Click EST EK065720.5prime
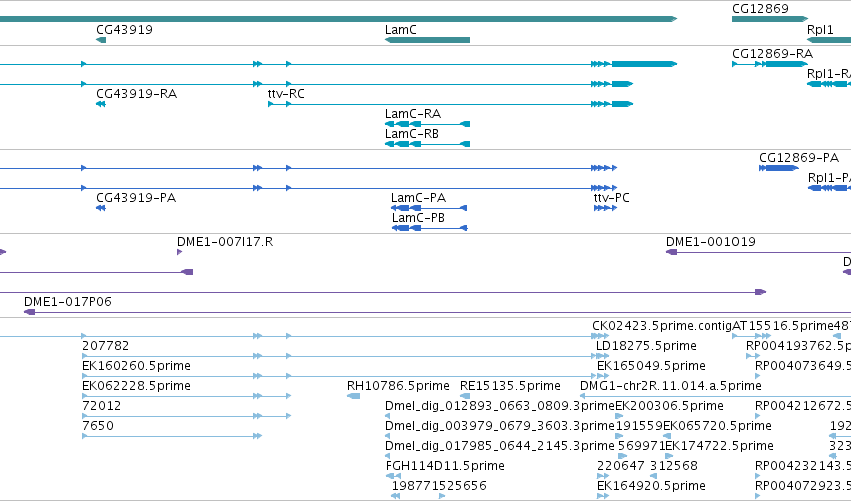851x501 pixels. [x=717, y=426]
